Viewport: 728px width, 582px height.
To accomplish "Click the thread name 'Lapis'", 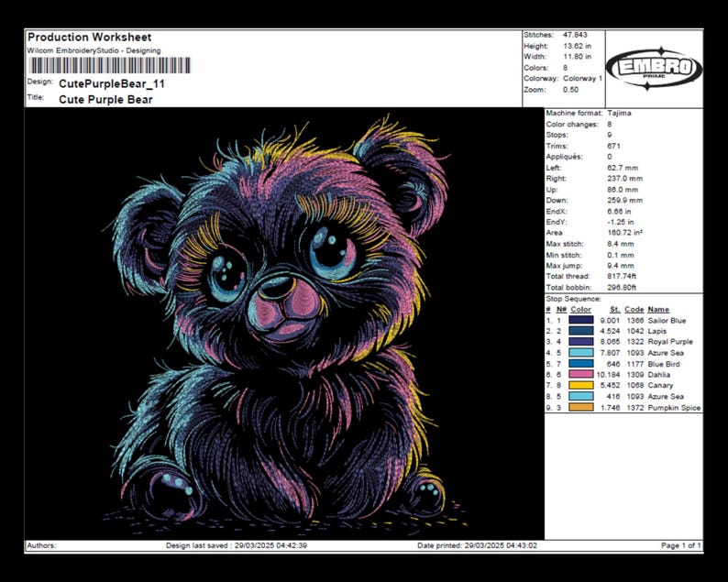I will (x=657, y=331).
